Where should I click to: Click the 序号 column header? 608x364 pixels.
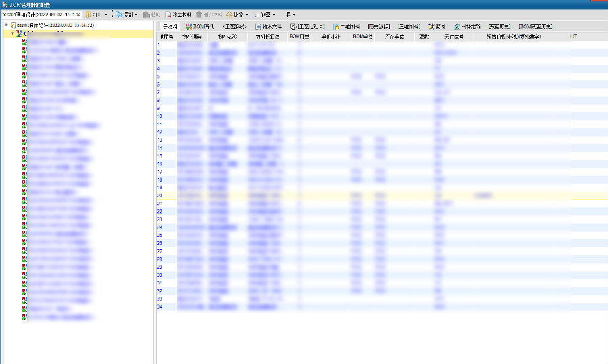pyautogui.click(x=167, y=37)
